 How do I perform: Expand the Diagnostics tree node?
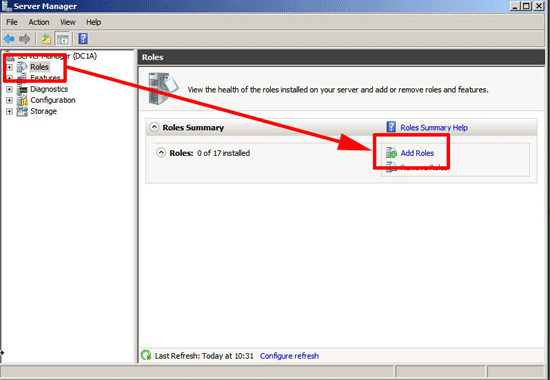9,89
